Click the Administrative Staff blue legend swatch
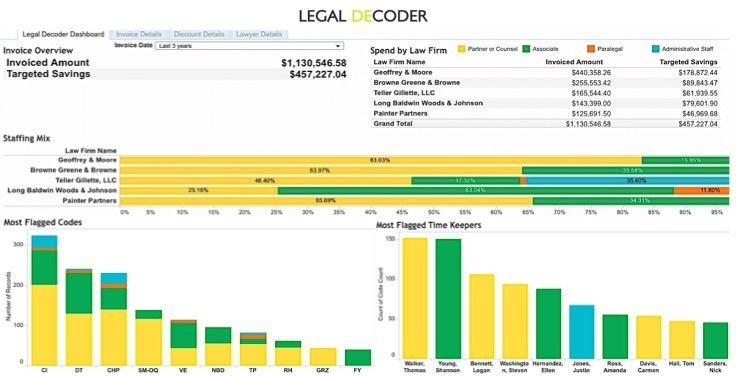 click(x=656, y=49)
